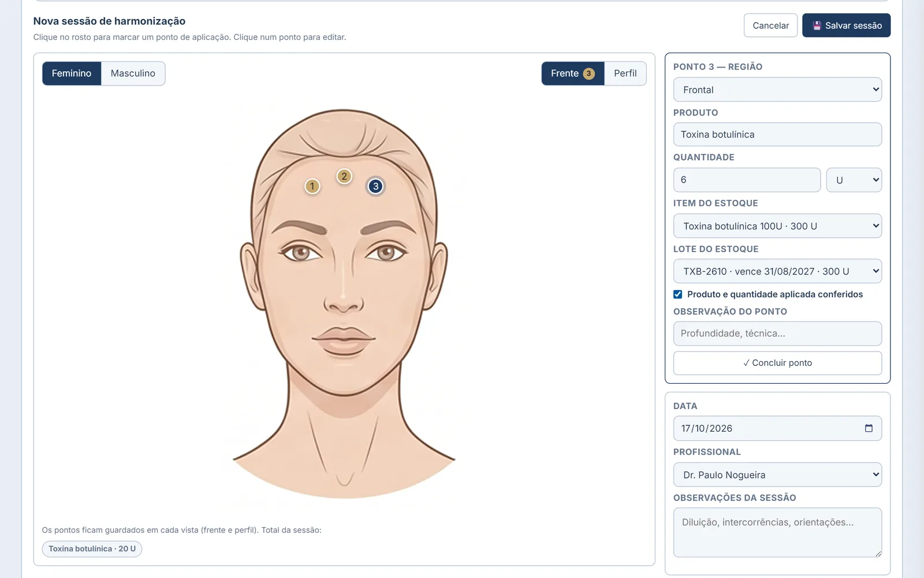Select application point marker 1 on forehead
Viewport: 924px width, 578px height.
[312, 186]
